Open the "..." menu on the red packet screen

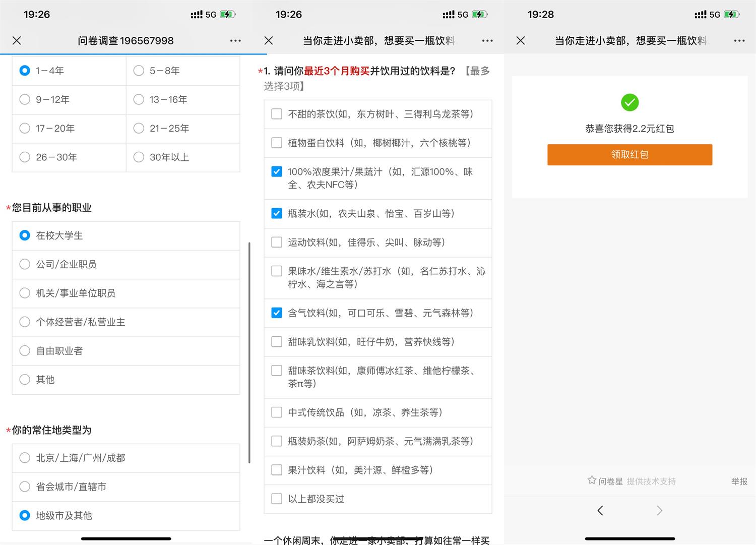[x=739, y=40]
